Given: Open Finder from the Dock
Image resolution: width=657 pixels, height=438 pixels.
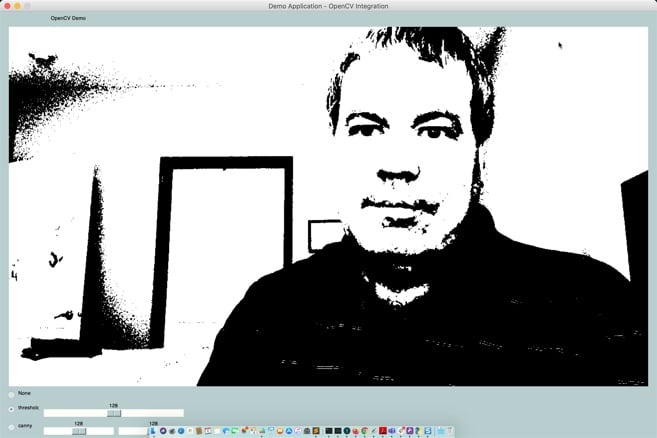Looking at the screenshot, I should (153, 431).
